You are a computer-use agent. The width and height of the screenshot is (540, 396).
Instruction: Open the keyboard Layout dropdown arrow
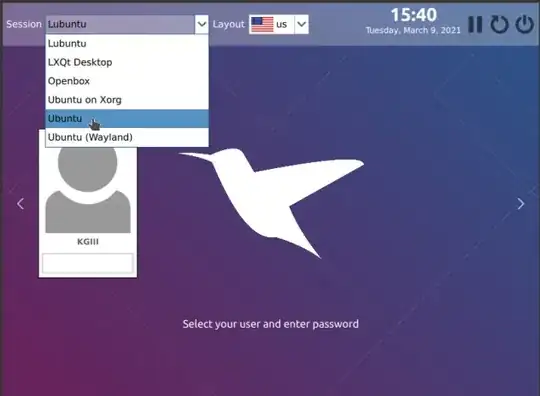coord(301,24)
